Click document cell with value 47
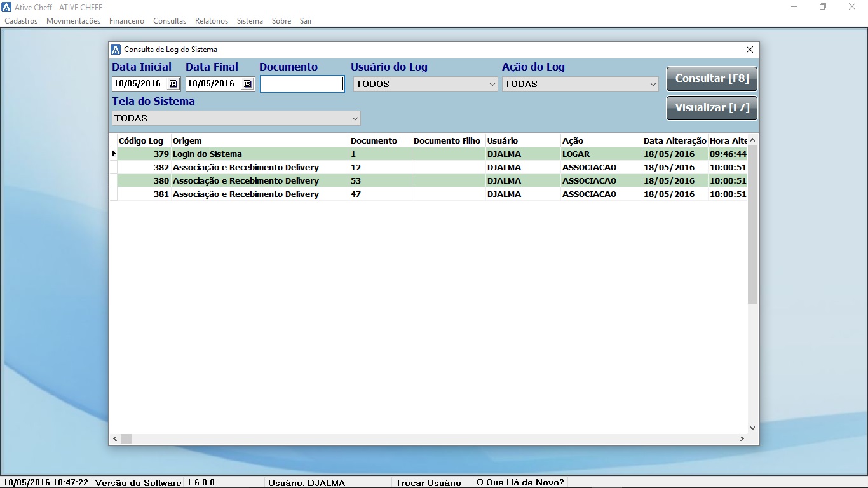Viewport: 868px width, 488px height. click(381, 194)
